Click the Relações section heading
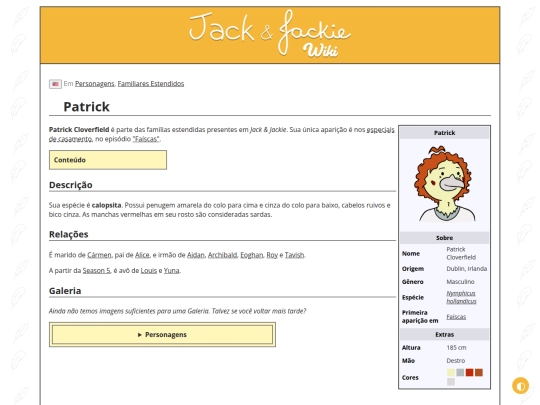540x405 pixels. coord(69,235)
